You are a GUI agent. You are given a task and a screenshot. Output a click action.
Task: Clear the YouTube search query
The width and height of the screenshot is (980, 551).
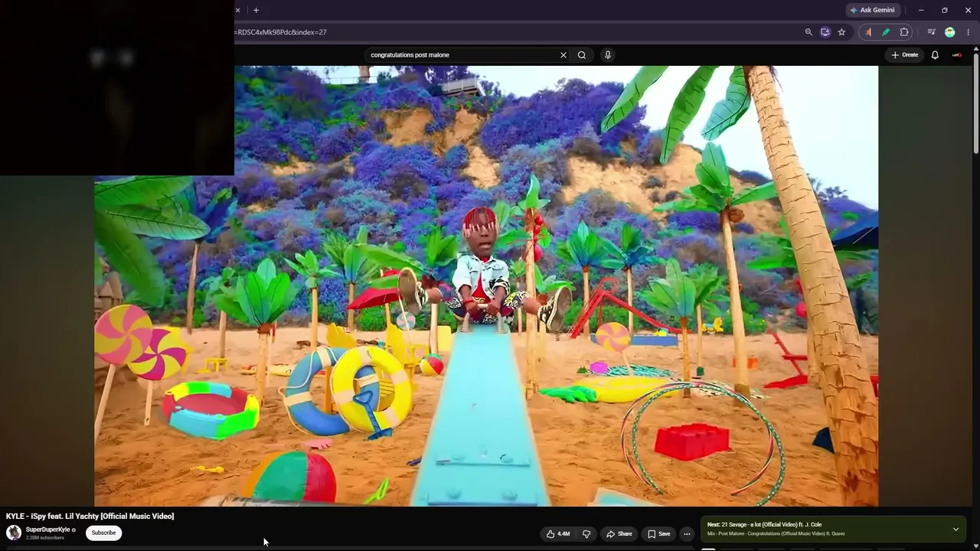563,55
